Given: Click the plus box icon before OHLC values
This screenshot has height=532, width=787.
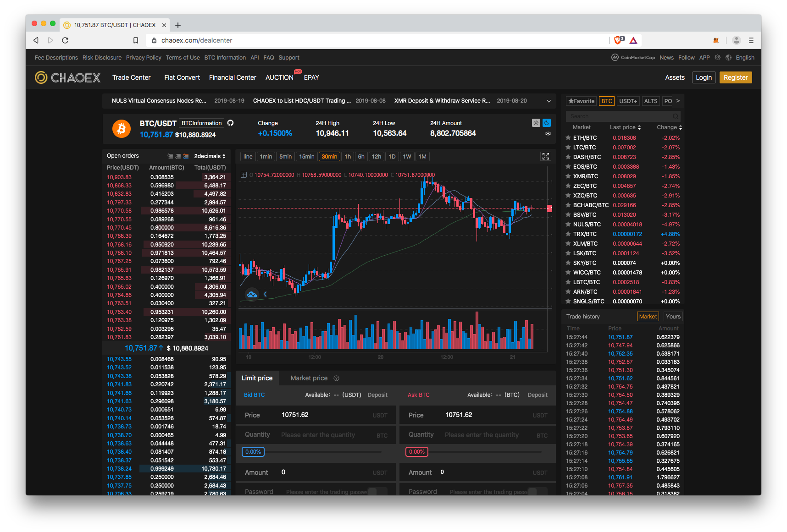Looking at the screenshot, I should coord(244,175).
